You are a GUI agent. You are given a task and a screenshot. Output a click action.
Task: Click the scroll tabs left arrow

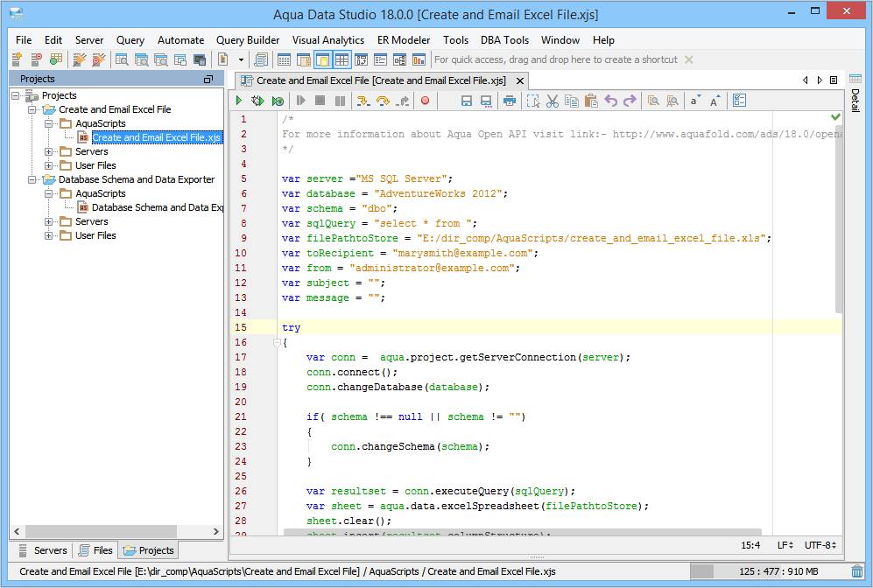pos(805,80)
